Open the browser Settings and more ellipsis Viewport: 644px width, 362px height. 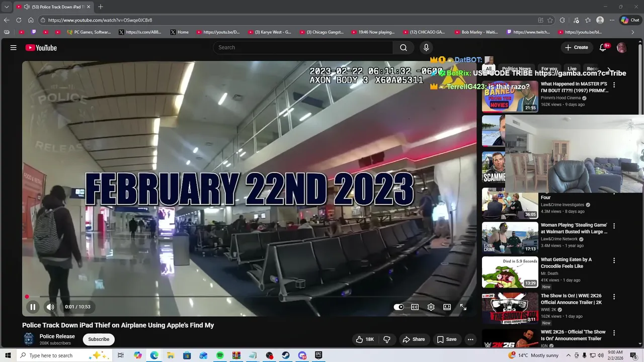[x=612, y=20]
